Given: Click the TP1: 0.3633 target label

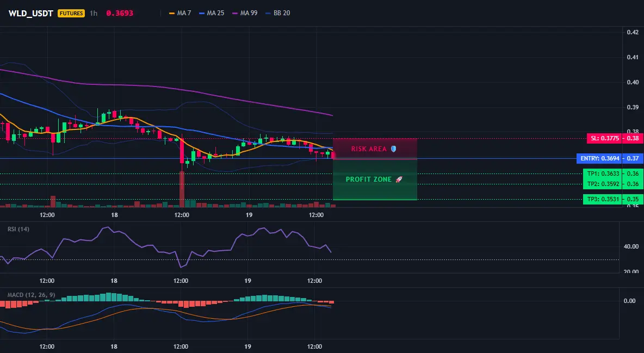Looking at the screenshot, I should [x=603, y=174].
